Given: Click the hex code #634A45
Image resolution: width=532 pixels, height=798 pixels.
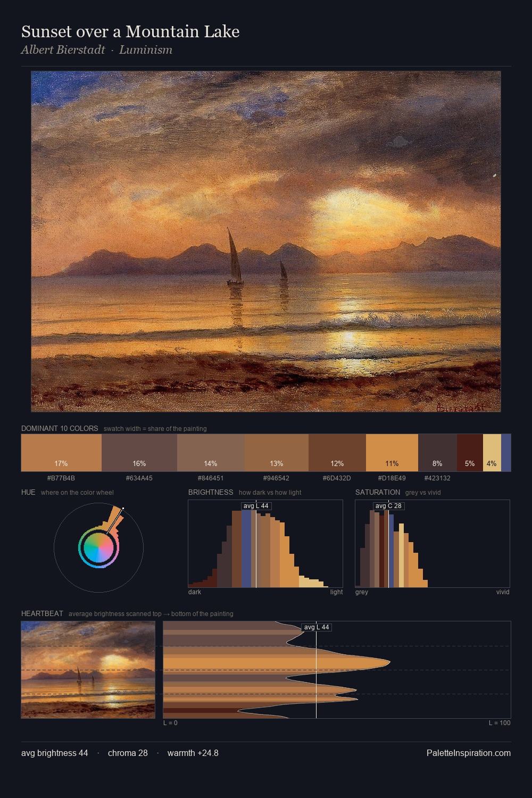Looking at the screenshot, I should coord(139,478).
